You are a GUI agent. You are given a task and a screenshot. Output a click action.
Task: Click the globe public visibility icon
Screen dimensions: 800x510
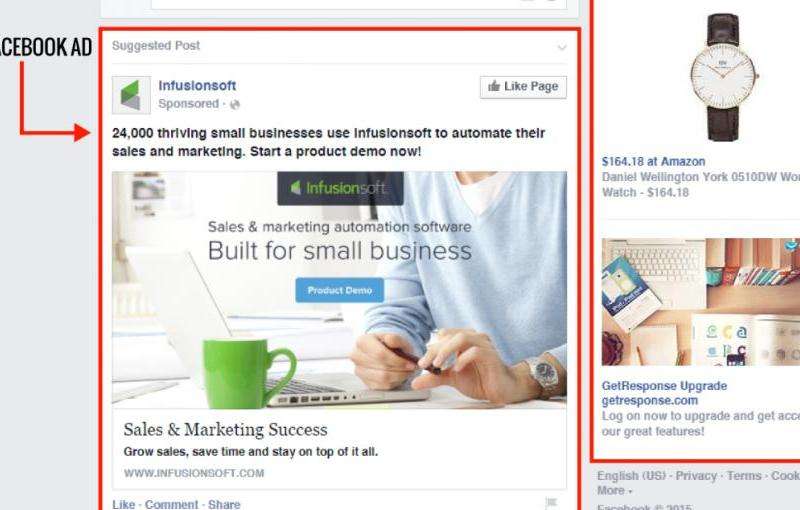tap(235, 105)
